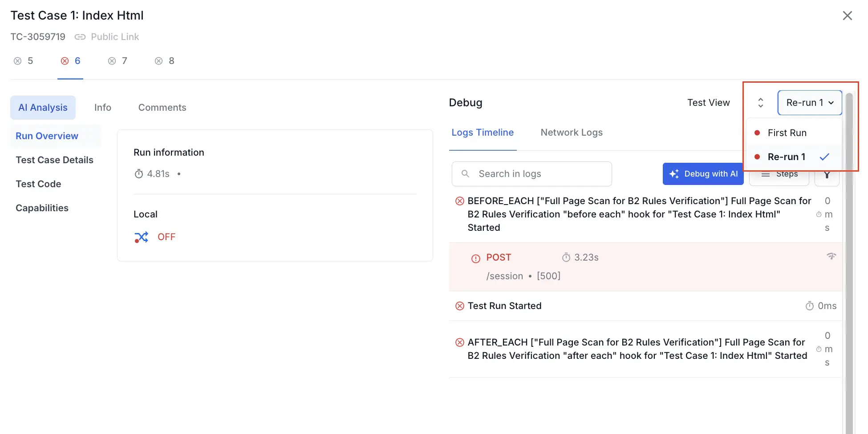Click the sort direction arrows beside Re-run dropdown
Screen dimensions: 868x434
(760, 102)
